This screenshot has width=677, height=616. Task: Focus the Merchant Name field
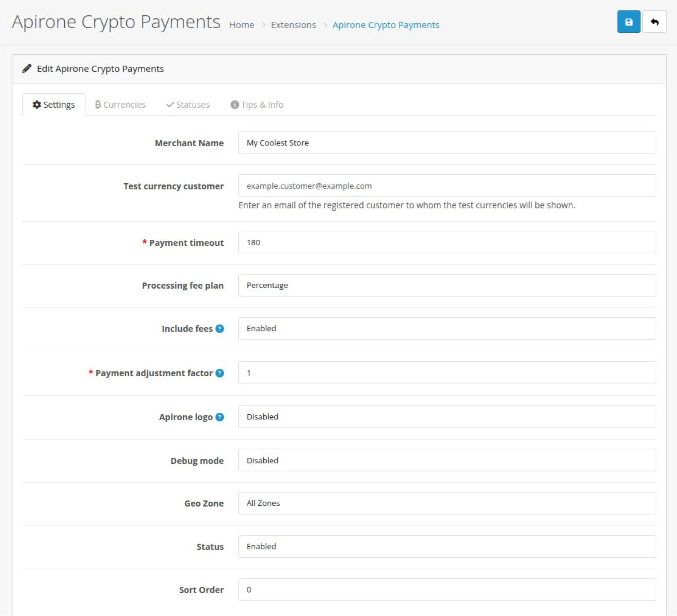point(447,143)
